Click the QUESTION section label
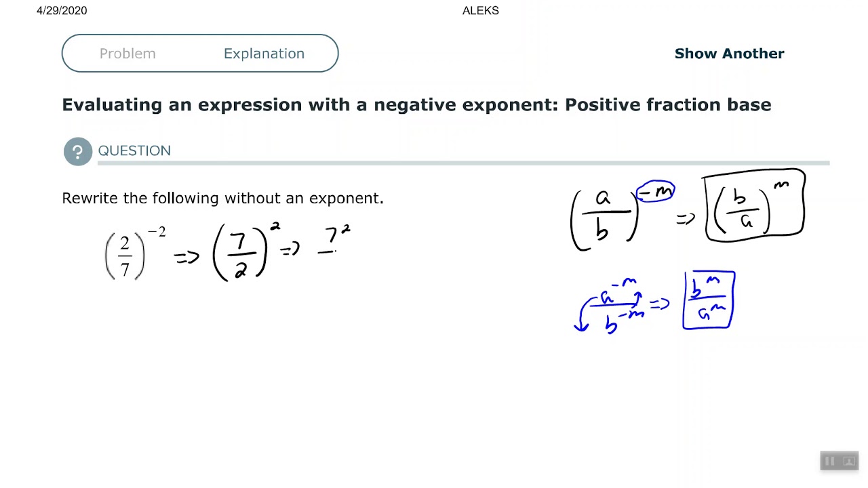This screenshot has height=488, width=868. pos(134,151)
